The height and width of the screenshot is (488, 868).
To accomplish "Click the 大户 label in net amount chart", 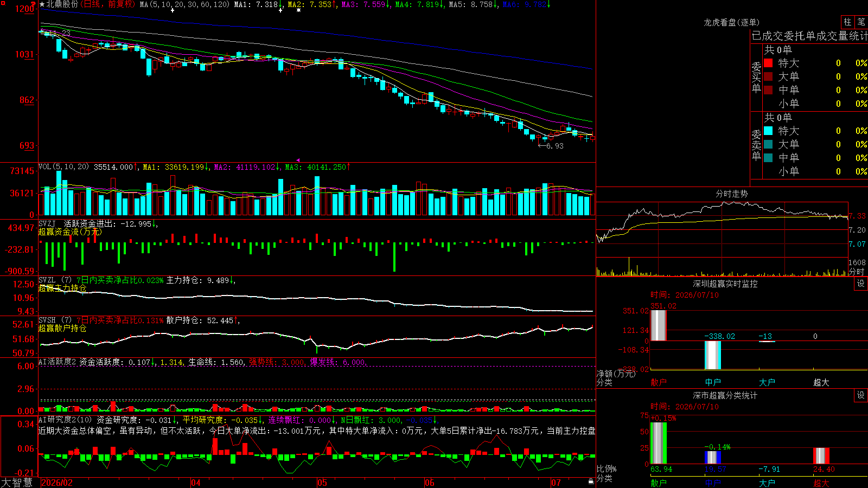I will (x=767, y=382).
